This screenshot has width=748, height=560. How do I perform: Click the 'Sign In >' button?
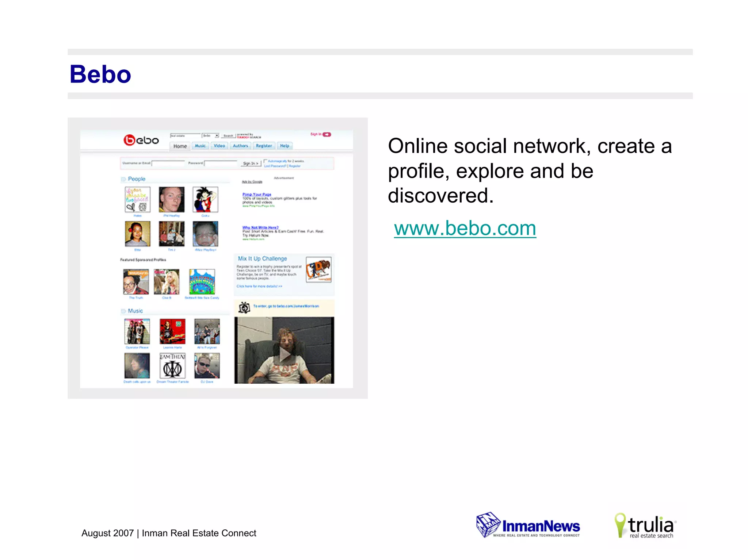tap(251, 164)
